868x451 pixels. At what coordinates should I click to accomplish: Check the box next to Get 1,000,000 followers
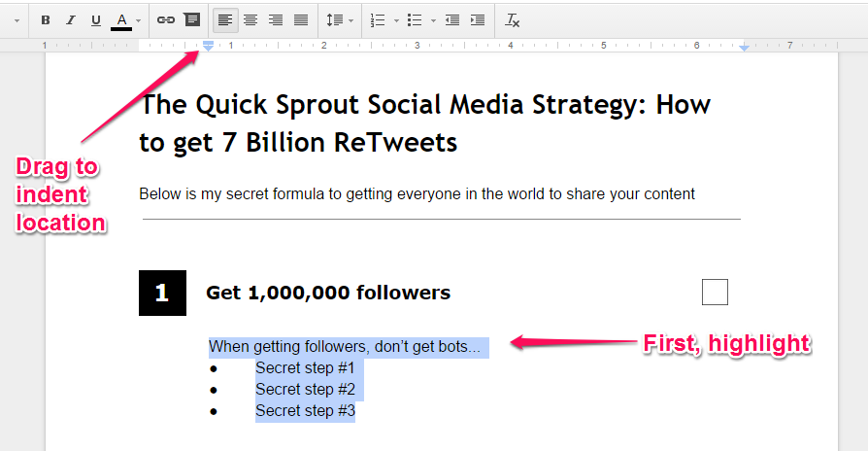coord(715,292)
